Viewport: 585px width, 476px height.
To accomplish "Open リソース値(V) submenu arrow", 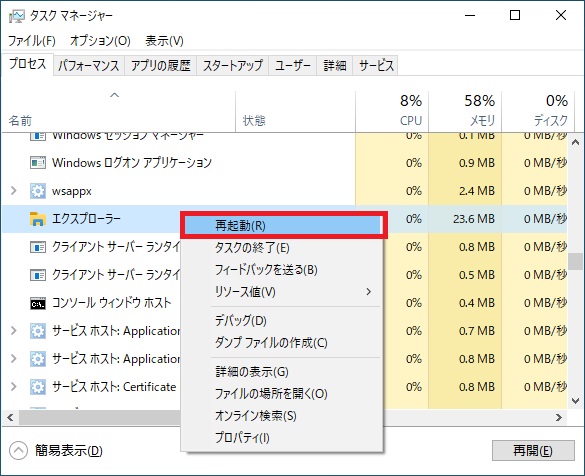I will pyautogui.click(x=369, y=291).
